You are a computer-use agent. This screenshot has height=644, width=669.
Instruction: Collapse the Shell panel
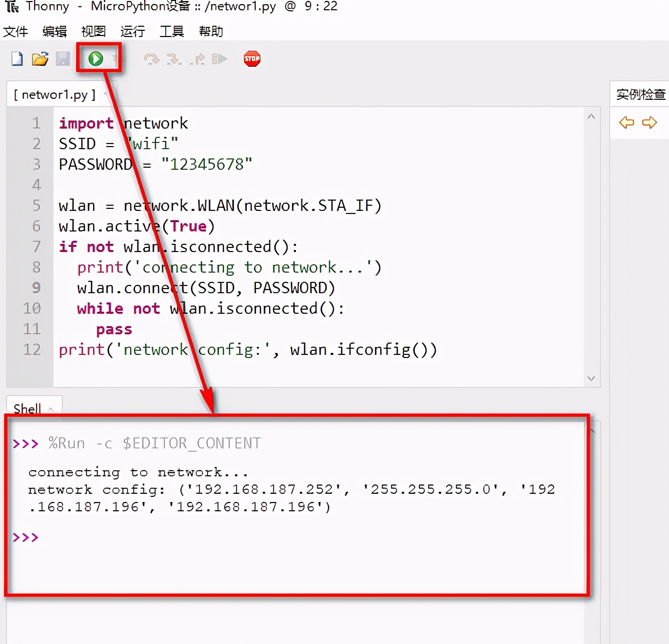50,409
